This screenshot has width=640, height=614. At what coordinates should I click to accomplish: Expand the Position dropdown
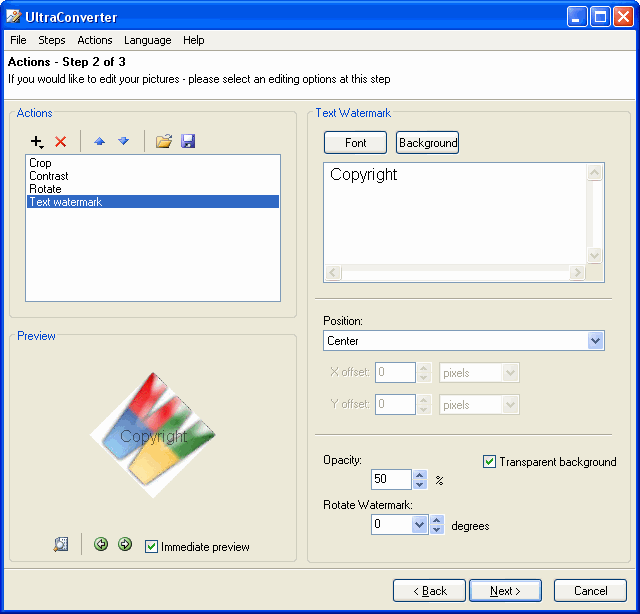595,340
